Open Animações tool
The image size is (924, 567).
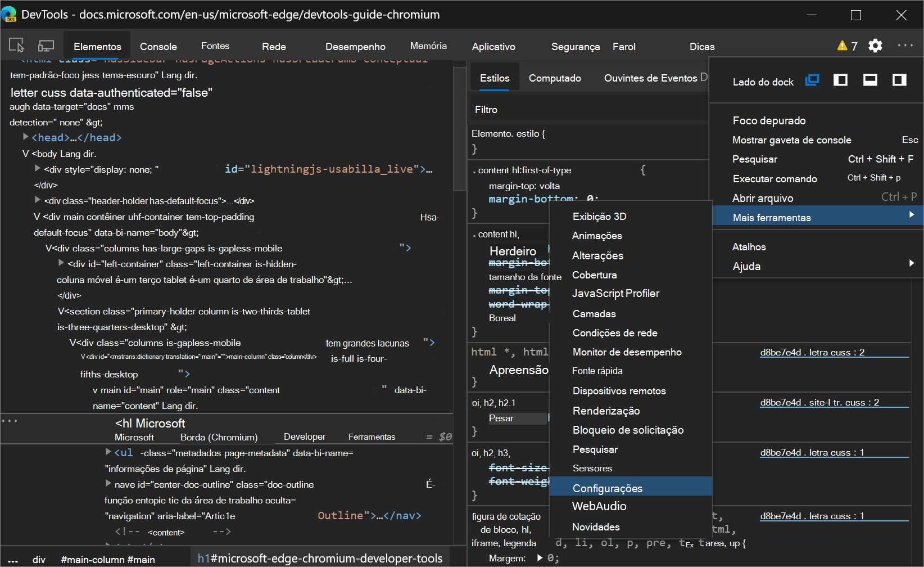coord(631,236)
